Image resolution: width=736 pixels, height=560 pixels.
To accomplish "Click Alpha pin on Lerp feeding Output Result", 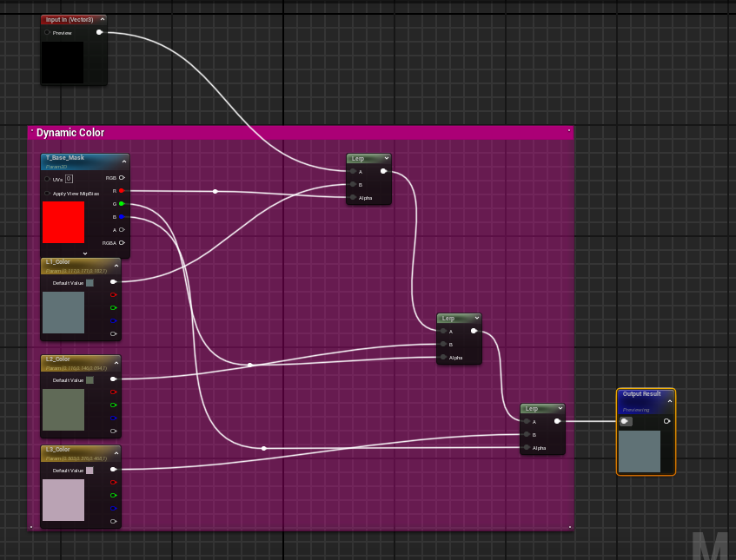I will 527,447.
